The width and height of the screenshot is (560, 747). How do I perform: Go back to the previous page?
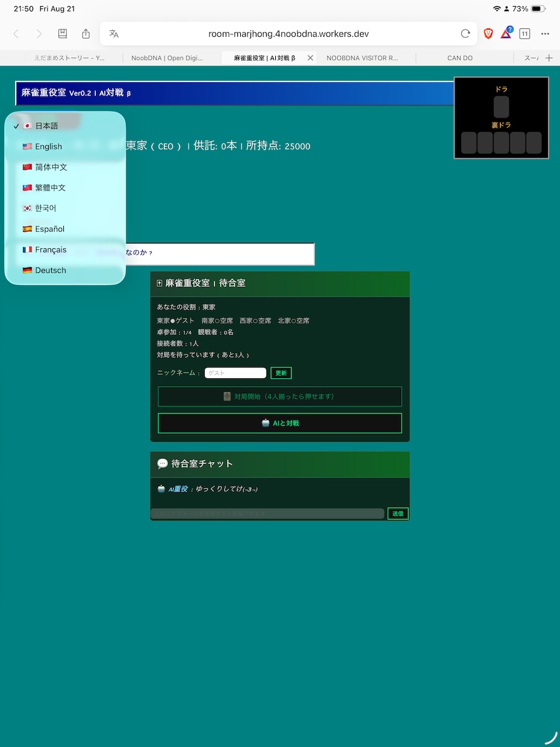pos(16,34)
